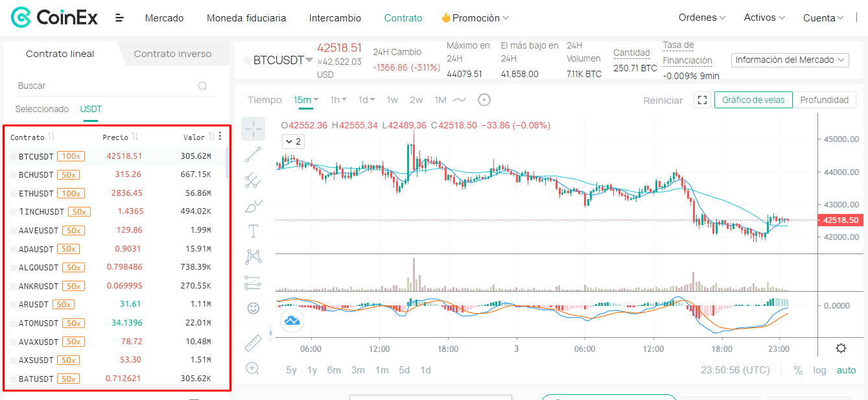Select the ruler measure tool
The height and width of the screenshot is (400, 868).
253,343
